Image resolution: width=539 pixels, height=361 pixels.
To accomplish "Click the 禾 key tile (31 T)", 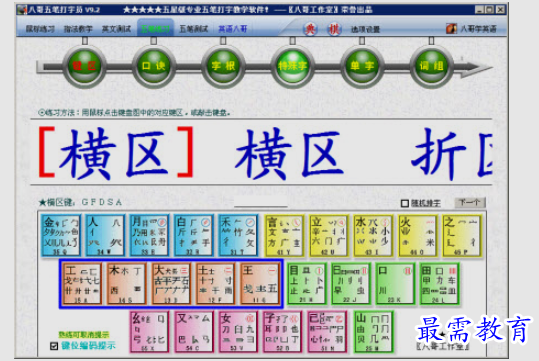I will [x=238, y=236].
